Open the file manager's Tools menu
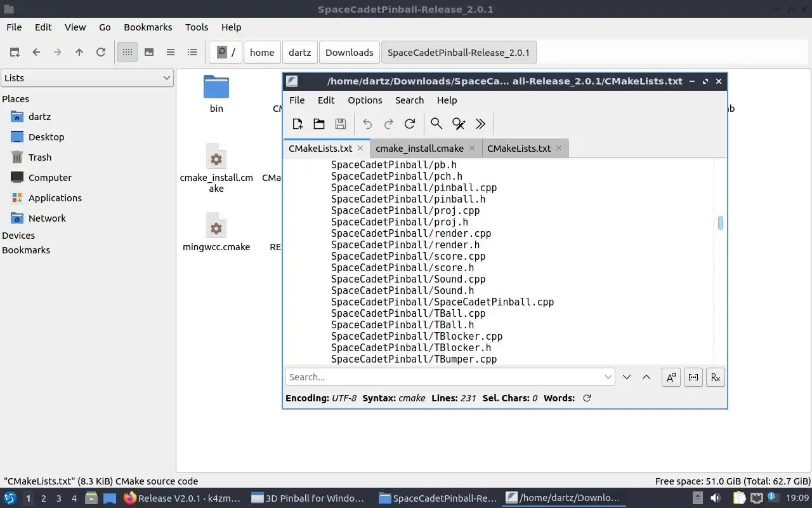The height and width of the screenshot is (508, 812). [197, 27]
